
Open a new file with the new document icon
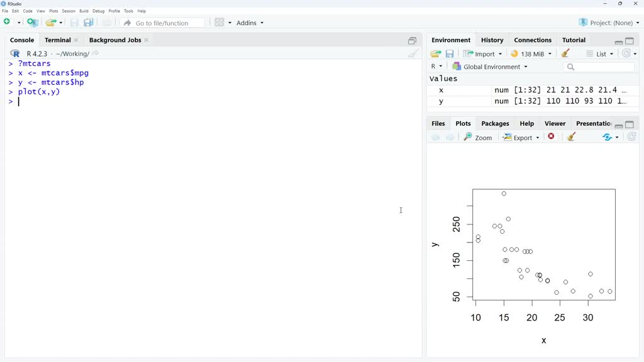[x=8, y=22]
